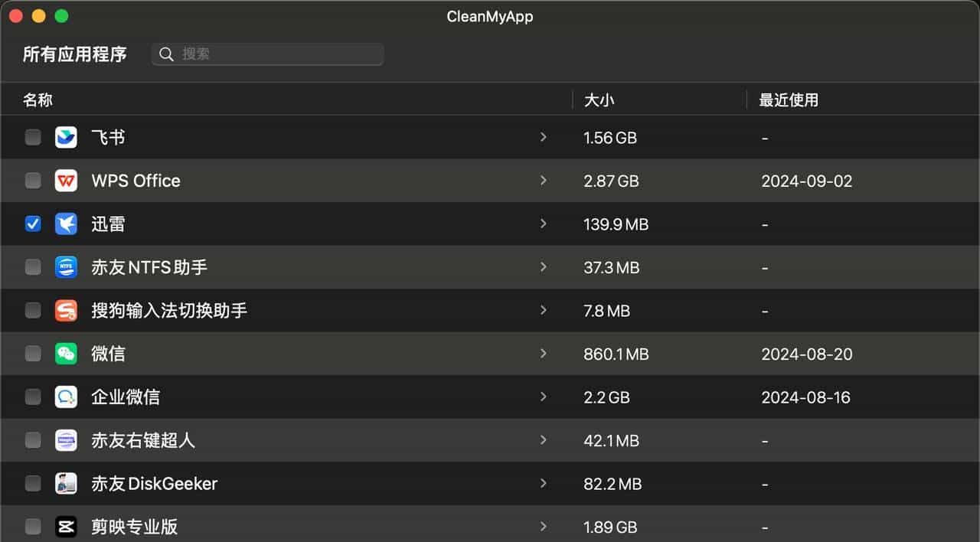
Task: Click the 迅雷 blue bird icon
Action: tap(66, 224)
